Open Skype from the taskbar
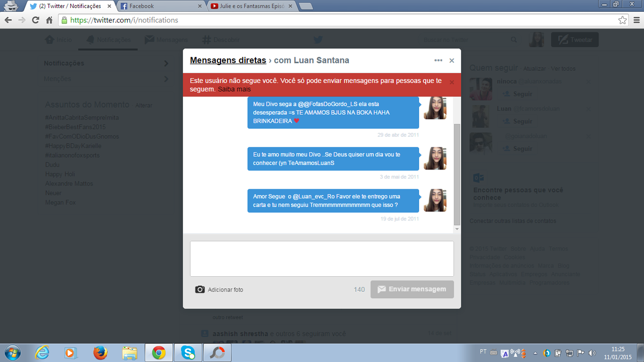644x362 pixels. pos(188,352)
